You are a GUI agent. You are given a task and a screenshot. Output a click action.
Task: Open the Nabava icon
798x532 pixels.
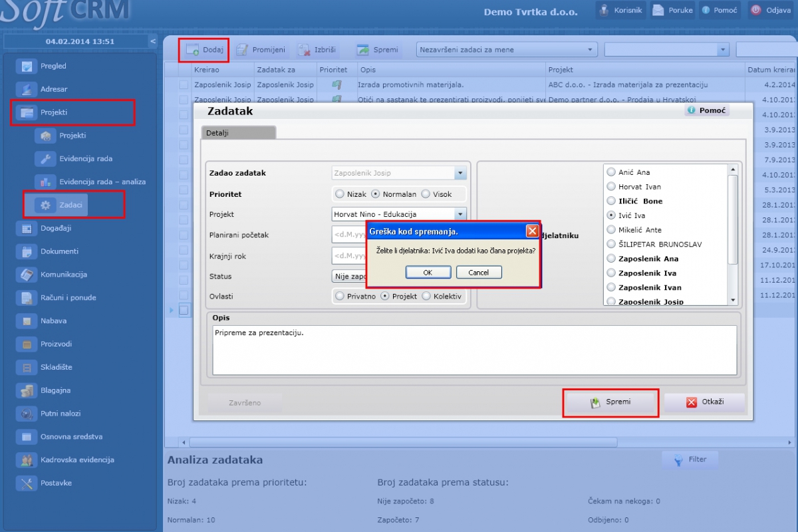pyautogui.click(x=27, y=321)
